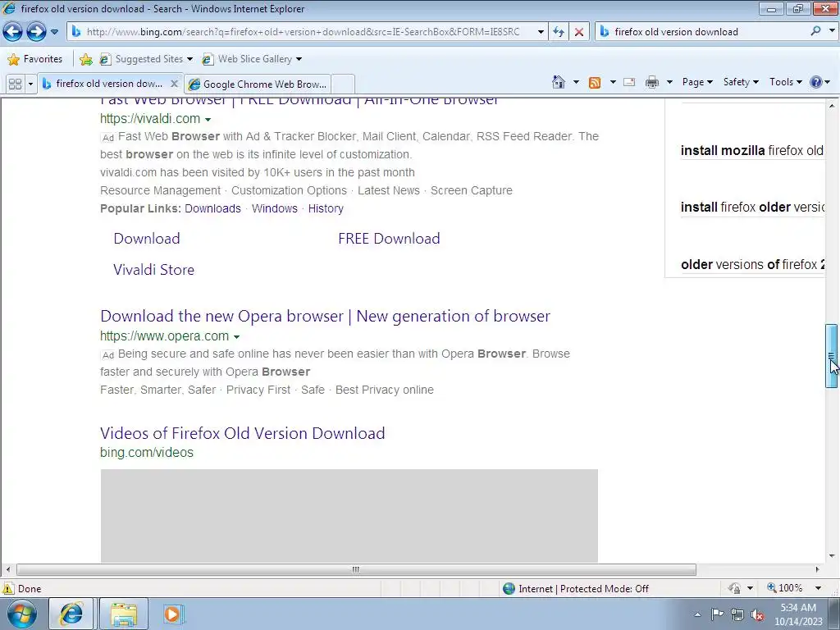The width and height of the screenshot is (840, 630).
Task: Open the bing.com/videos link
Action: [147, 452]
